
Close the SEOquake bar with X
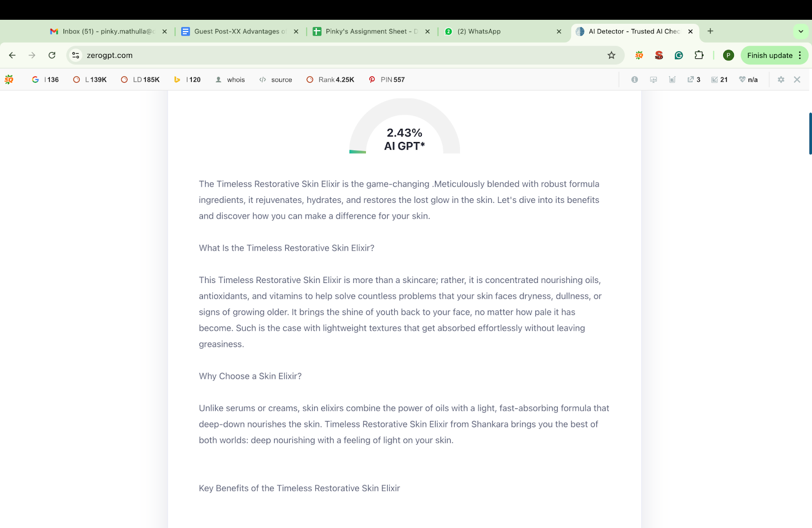tap(797, 80)
